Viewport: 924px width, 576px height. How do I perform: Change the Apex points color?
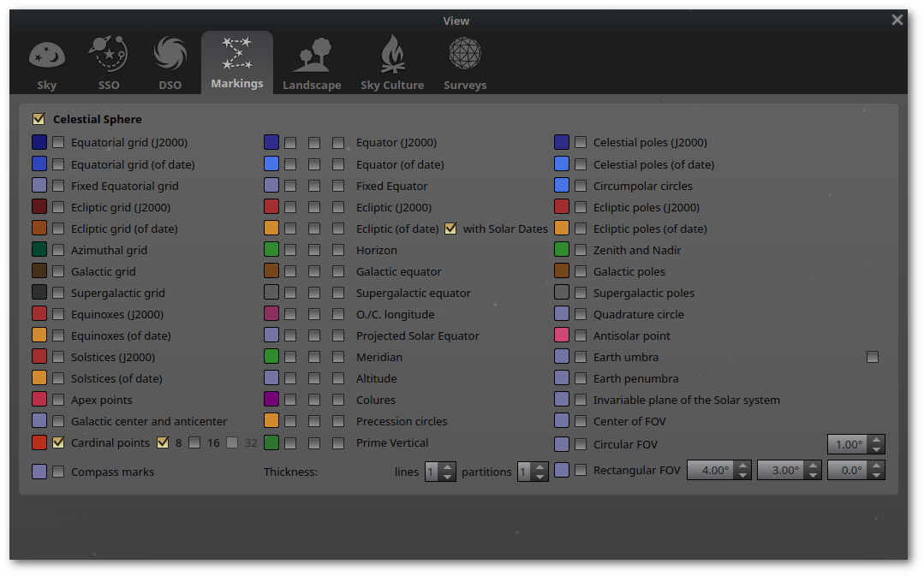(x=39, y=400)
